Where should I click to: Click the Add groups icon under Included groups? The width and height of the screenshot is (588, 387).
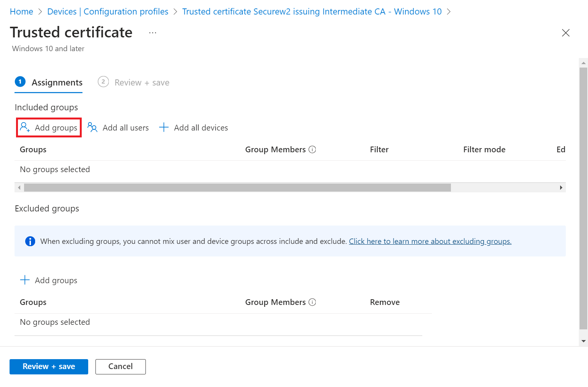tap(25, 127)
